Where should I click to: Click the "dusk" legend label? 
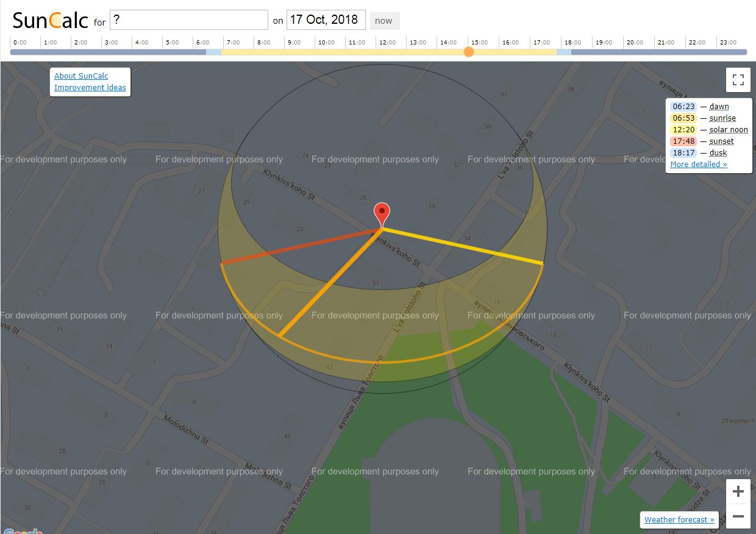[x=718, y=153]
